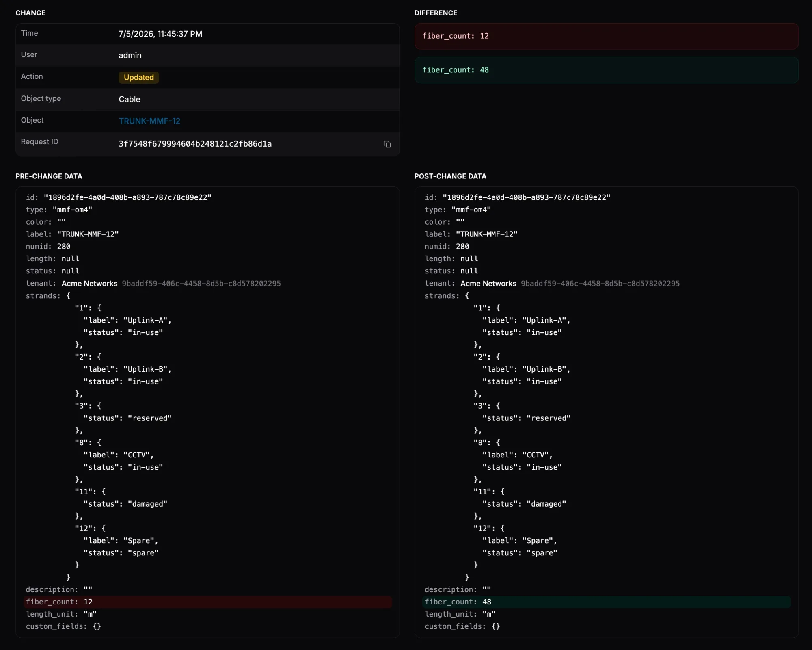Image resolution: width=812 pixels, height=650 pixels.
Task: Click the removed fiber_count: 12 difference line
Action: click(x=607, y=36)
